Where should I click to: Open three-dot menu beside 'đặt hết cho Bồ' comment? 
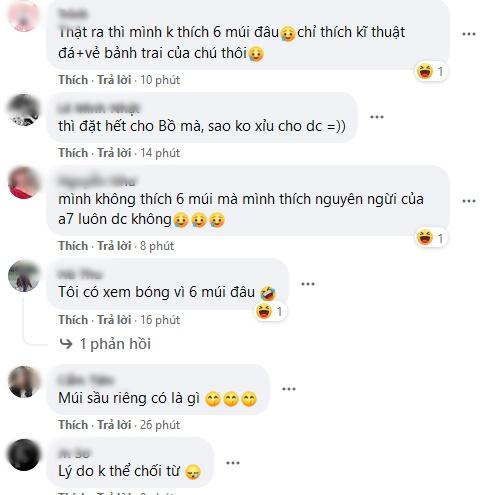pyautogui.click(x=377, y=117)
